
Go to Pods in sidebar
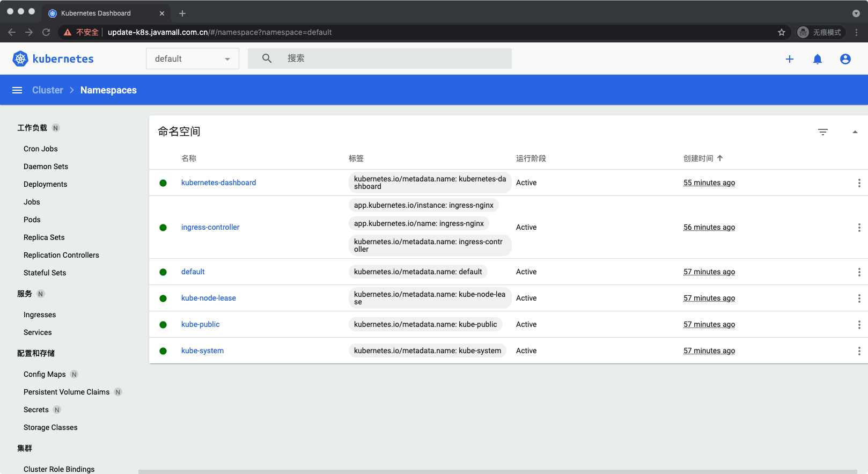pos(32,220)
